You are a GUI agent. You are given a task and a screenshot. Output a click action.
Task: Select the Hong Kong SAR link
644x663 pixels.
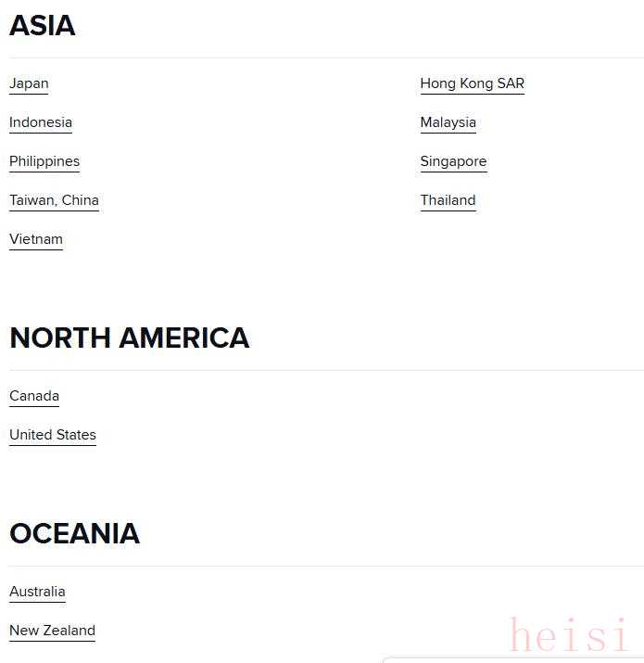tap(472, 83)
